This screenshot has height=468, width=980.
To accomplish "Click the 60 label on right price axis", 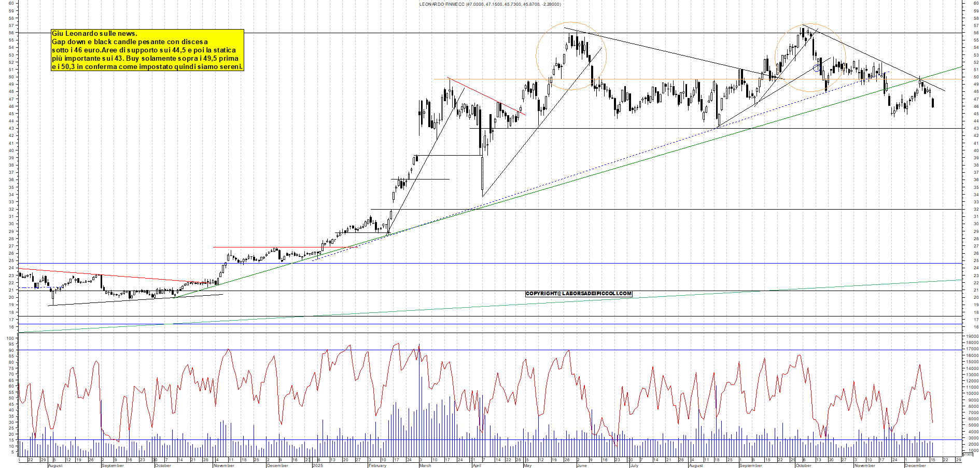I will pyautogui.click(x=976, y=3).
